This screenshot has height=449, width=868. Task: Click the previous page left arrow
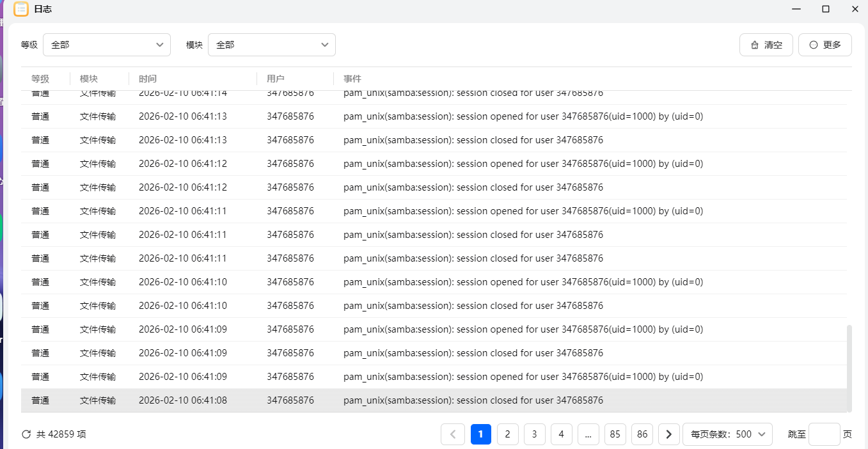(453, 434)
